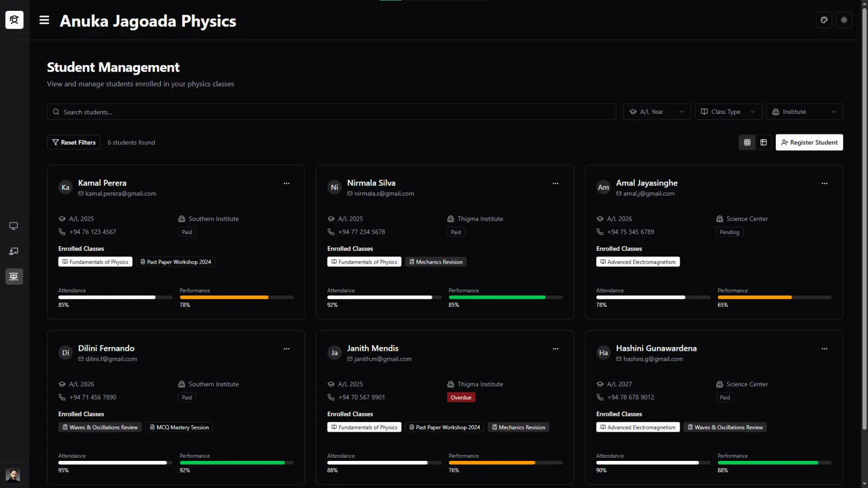This screenshot has width=868, height=488.
Task: Open Janith Mendis card options menu
Action: (556, 349)
